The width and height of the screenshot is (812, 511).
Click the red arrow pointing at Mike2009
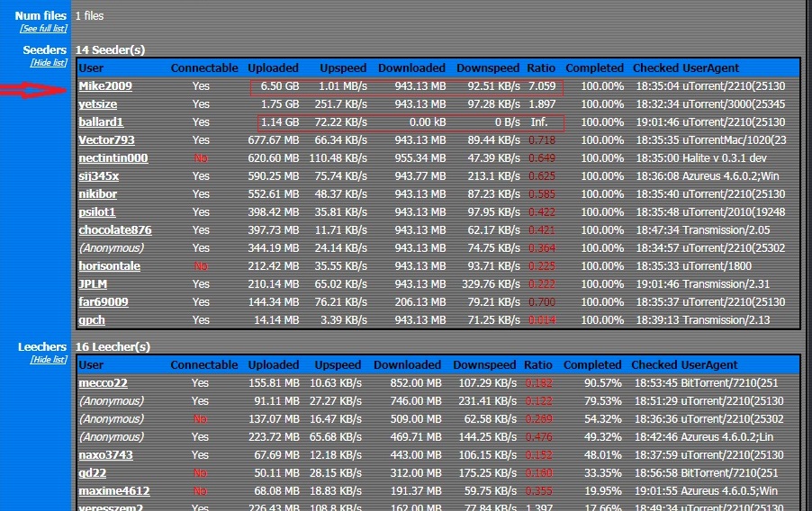(x=36, y=88)
